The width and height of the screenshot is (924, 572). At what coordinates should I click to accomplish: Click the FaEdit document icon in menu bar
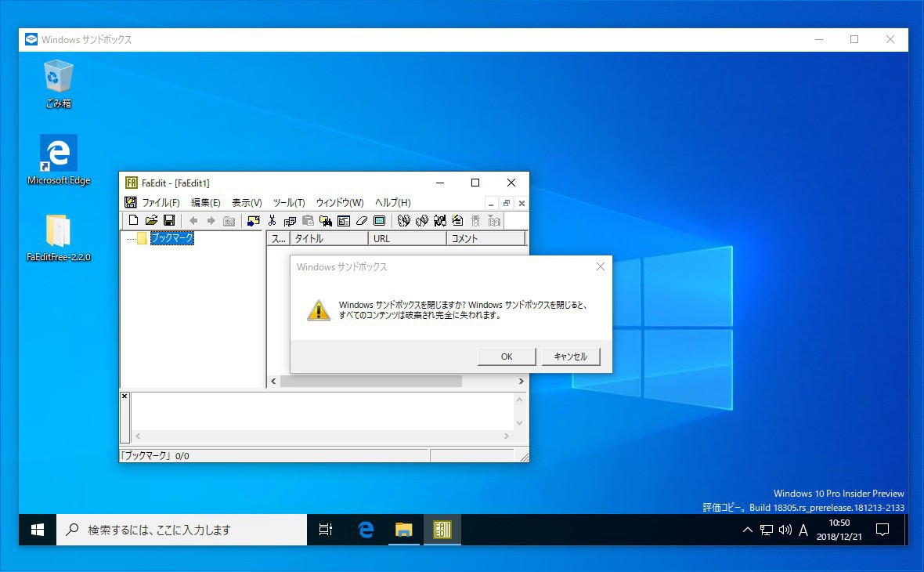(x=131, y=202)
